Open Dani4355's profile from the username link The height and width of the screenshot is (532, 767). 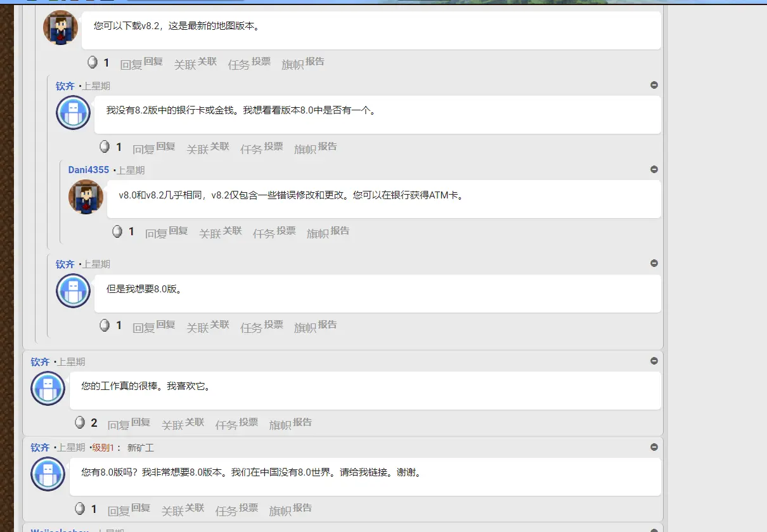click(x=88, y=169)
